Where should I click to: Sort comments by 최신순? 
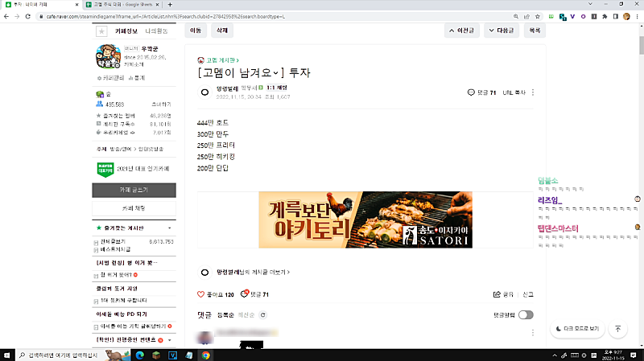246,315
